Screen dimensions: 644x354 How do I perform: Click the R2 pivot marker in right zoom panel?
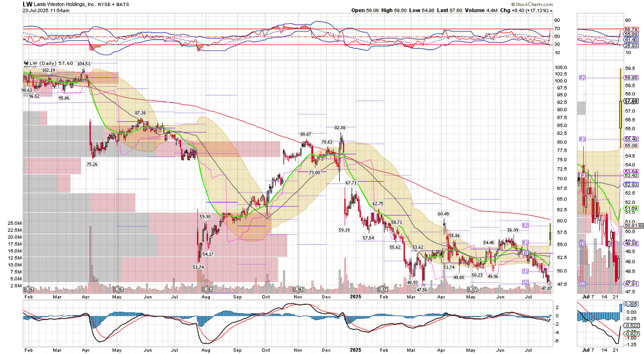[582, 78]
